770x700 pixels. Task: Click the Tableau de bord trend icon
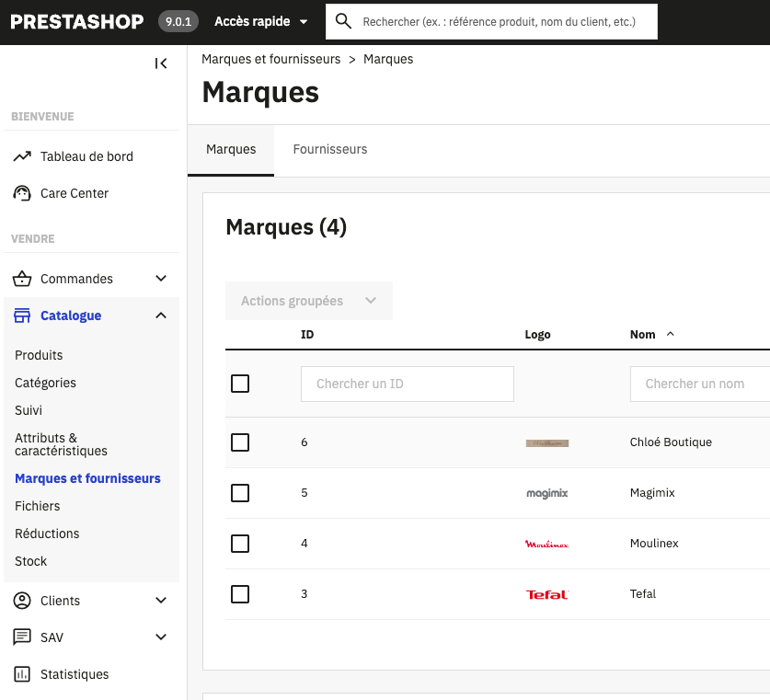click(x=22, y=157)
